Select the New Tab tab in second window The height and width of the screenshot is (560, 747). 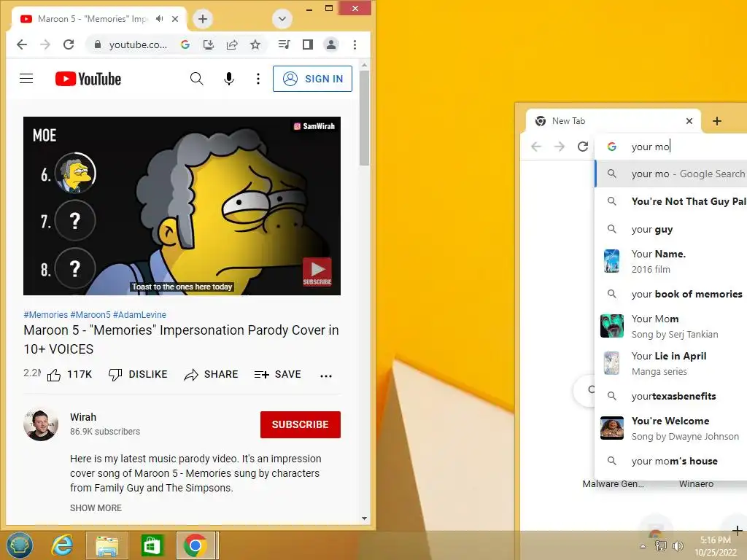click(x=613, y=121)
